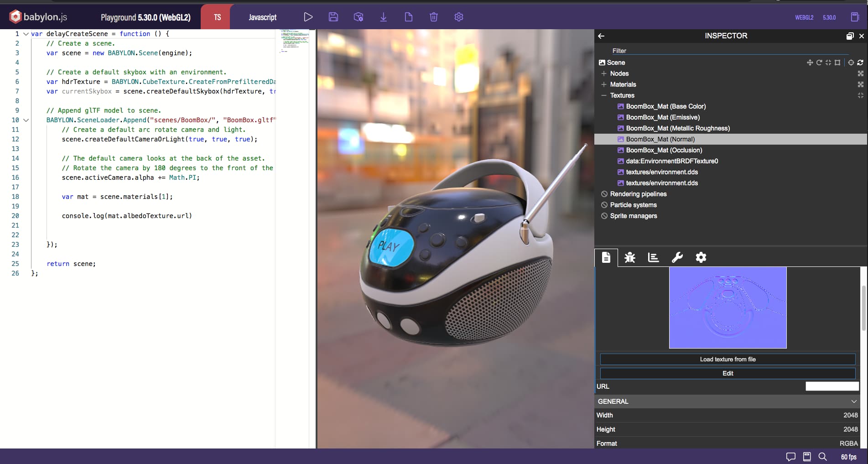Expand all under the Materials row

861,84
